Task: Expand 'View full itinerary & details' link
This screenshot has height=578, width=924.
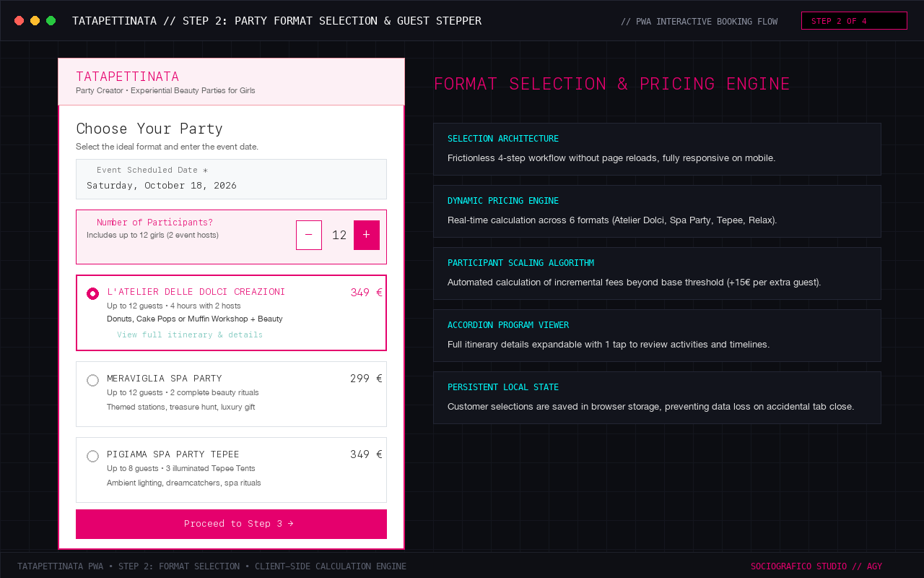Action: click(x=190, y=335)
